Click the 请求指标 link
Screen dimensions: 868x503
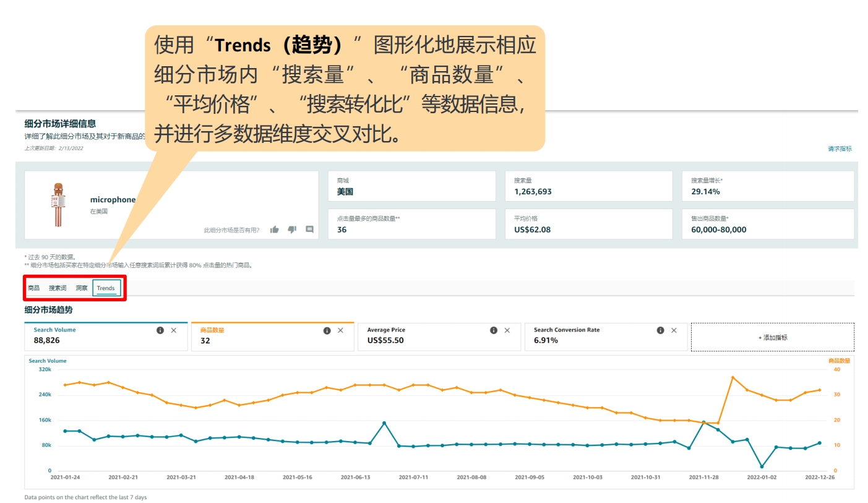point(840,148)
